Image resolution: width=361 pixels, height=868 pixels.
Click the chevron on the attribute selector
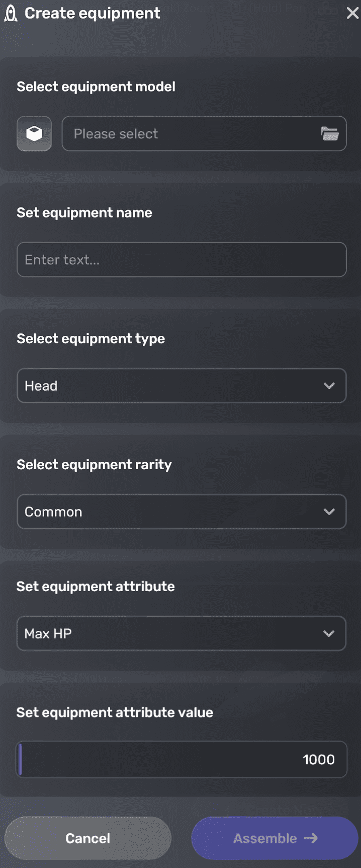(329, 633)
